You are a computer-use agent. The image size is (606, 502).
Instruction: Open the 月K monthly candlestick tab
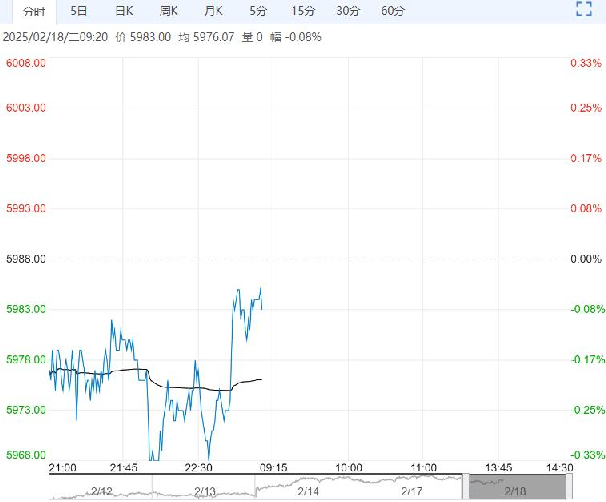click(x=213, y=11)
